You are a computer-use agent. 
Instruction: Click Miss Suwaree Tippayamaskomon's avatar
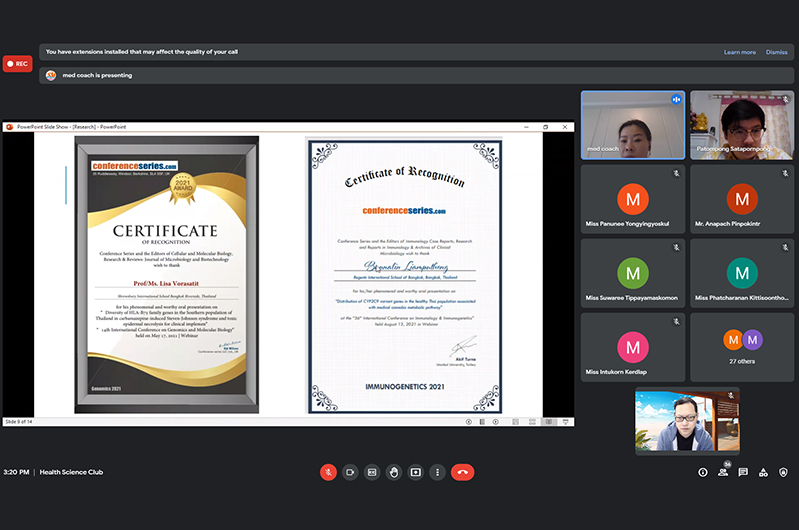tap(633, 273)
